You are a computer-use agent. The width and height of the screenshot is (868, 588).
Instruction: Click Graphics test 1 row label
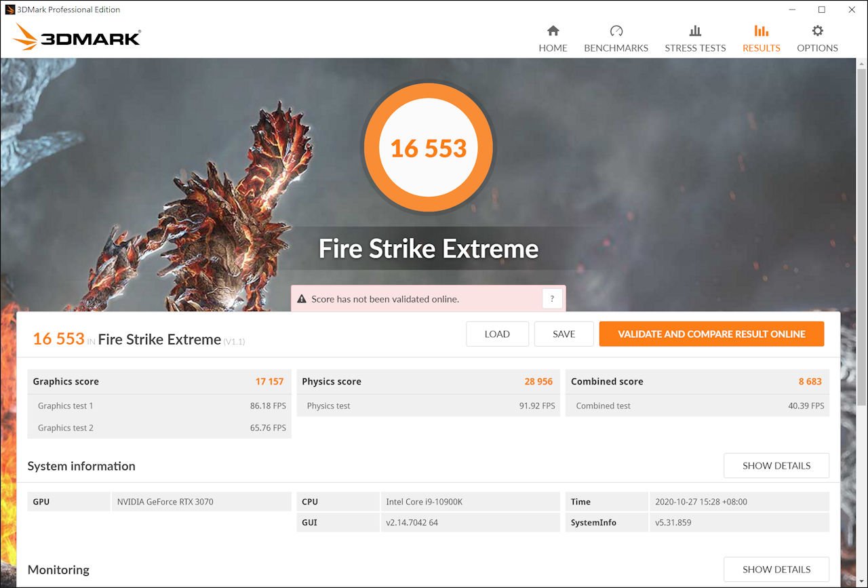pos(66,406)
